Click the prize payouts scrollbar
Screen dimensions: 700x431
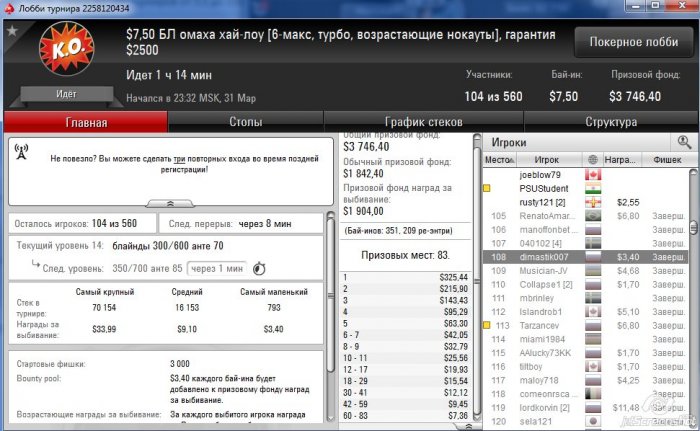[x=477, y=280]
